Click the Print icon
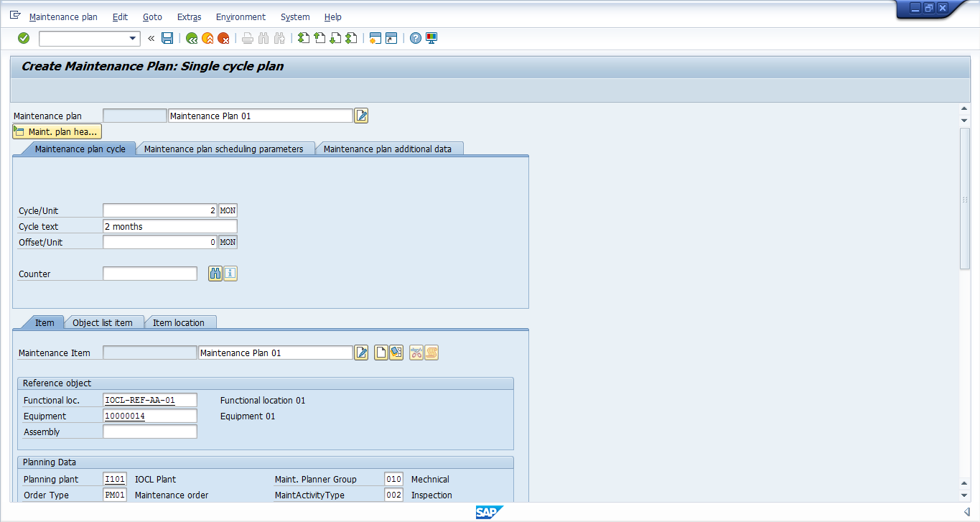The image size is (980, 522). pos(248,38)
